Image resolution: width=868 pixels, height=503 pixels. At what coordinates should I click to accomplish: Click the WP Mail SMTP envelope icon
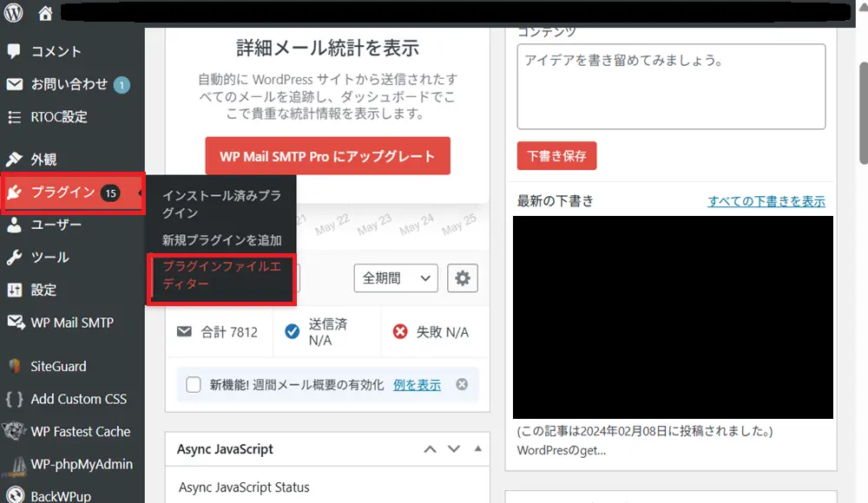[x=16, y=323]
